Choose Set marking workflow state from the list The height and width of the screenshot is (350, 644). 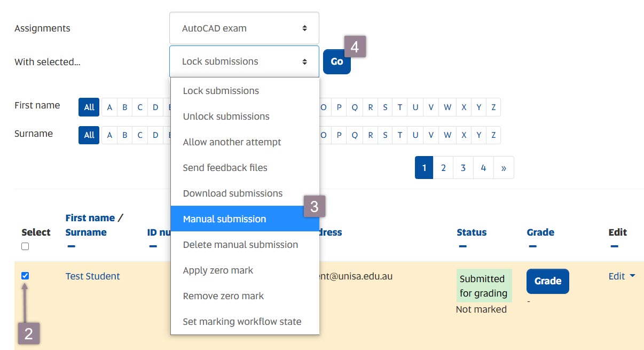pos(242,321)
